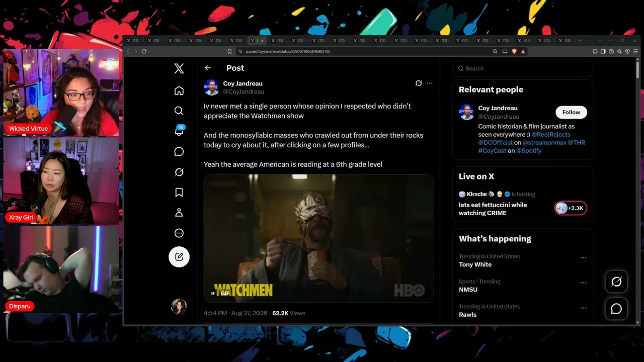Click the browser forward button

pyautogui.click(x=135, y=51)
